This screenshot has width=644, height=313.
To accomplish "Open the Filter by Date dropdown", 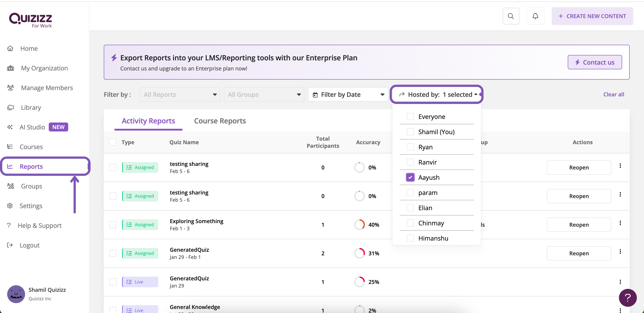I will 348,95.
